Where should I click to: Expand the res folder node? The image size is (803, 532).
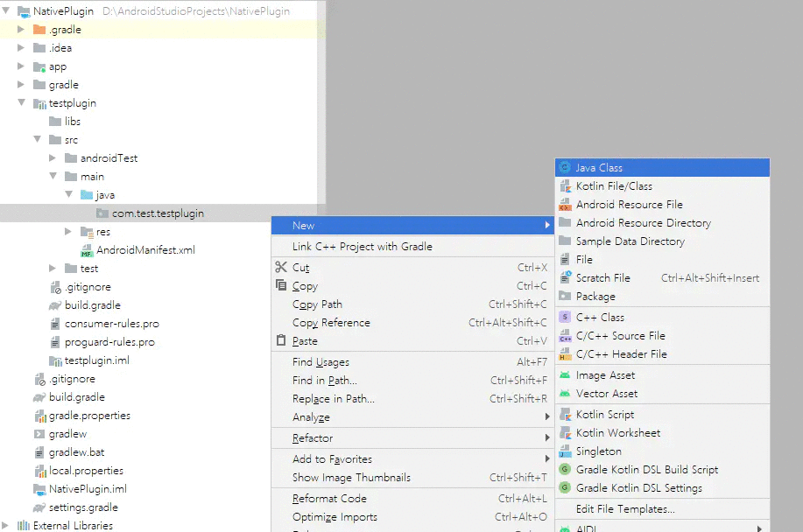69,232
